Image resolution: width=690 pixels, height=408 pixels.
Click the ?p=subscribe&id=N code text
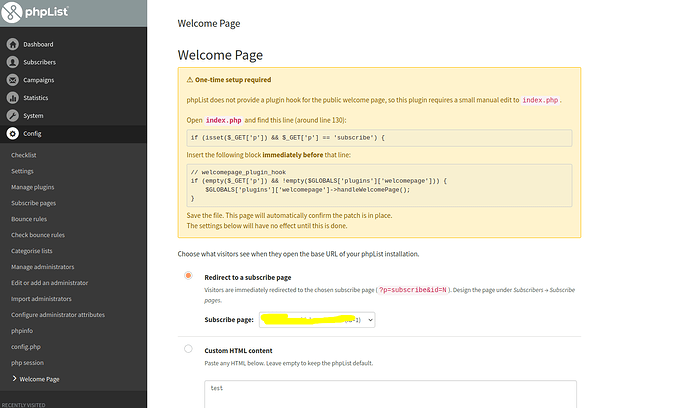[413, 290]
